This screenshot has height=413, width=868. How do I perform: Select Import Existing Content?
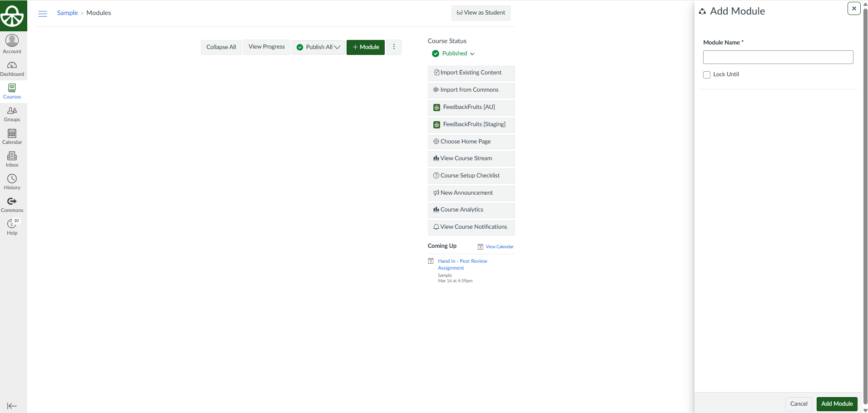pos(471,73)
